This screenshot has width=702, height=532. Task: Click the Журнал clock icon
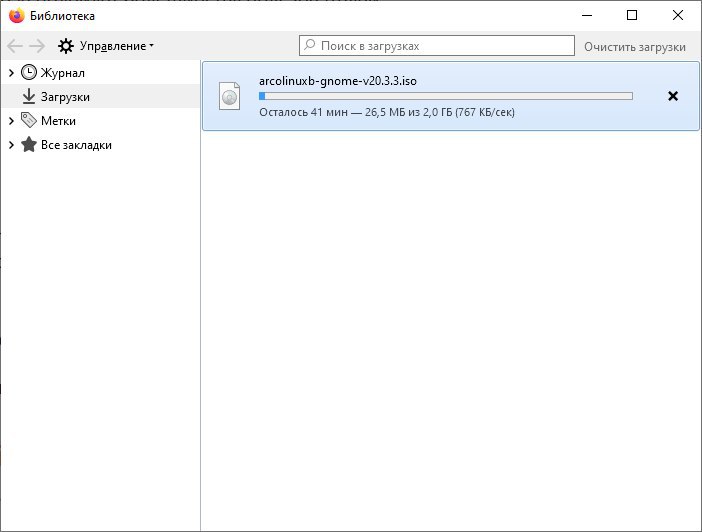pyautogui.click(x=29, y=73)
